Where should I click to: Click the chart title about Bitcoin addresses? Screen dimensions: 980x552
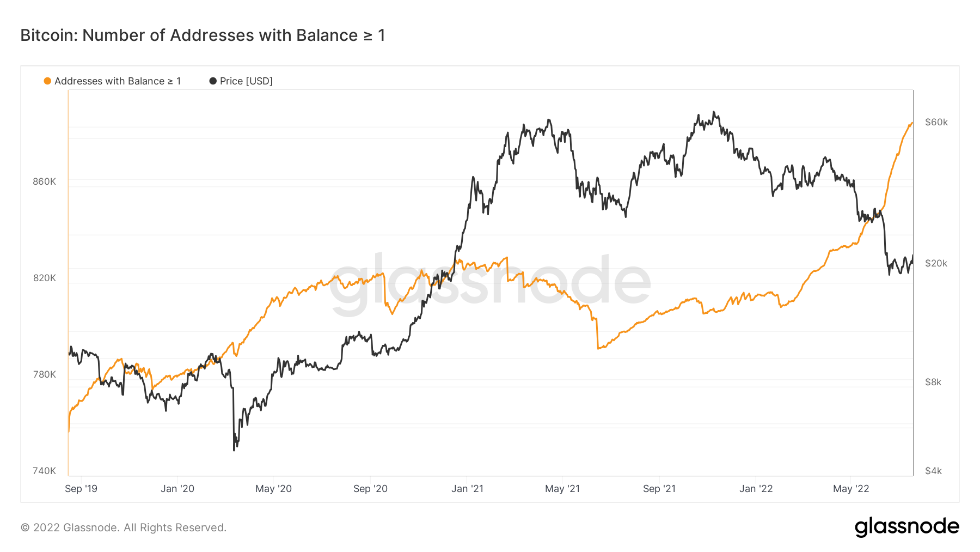click(x=203, y=35)
